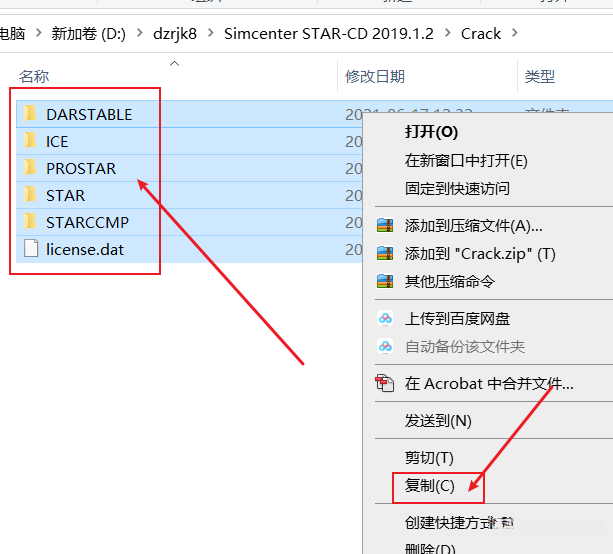Click the Acrobat combine files icon
613x554 pixels.
(x=385, y=383)
